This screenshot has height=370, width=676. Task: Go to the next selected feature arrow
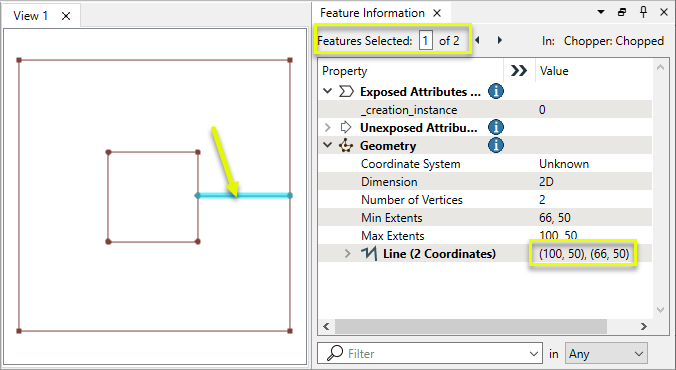(500, 40)
